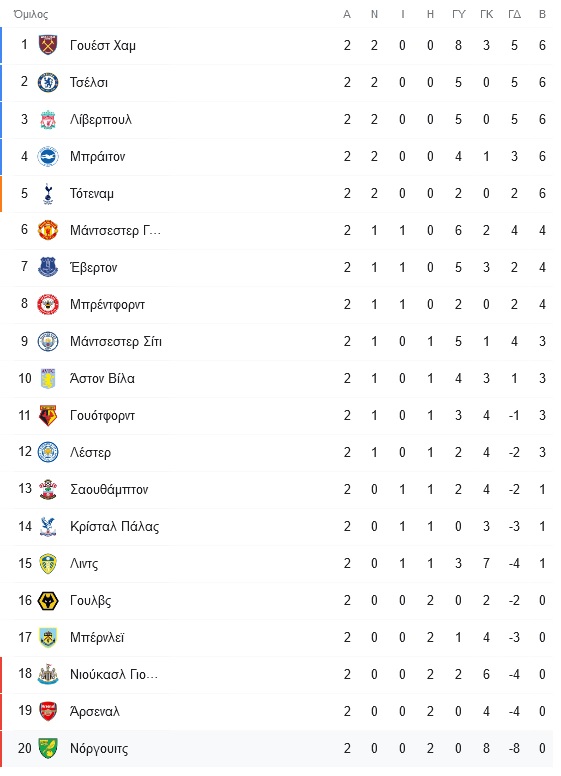Click the Manchester City club crest

coord(48,341)
